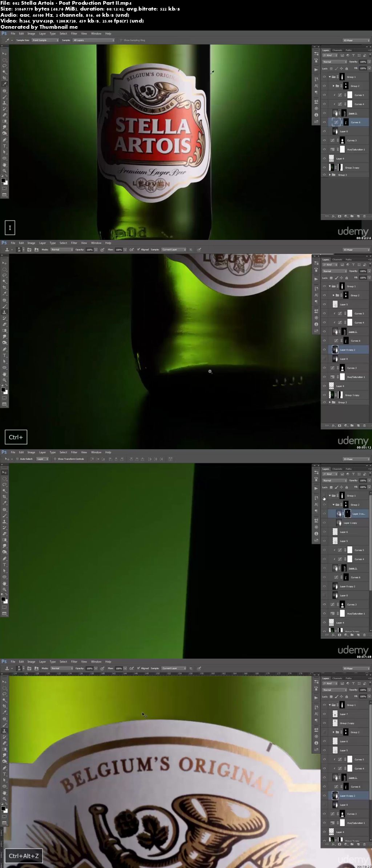Select the Type tool in the first frame
Screen dimensions: 372x868
click(5, 146)
